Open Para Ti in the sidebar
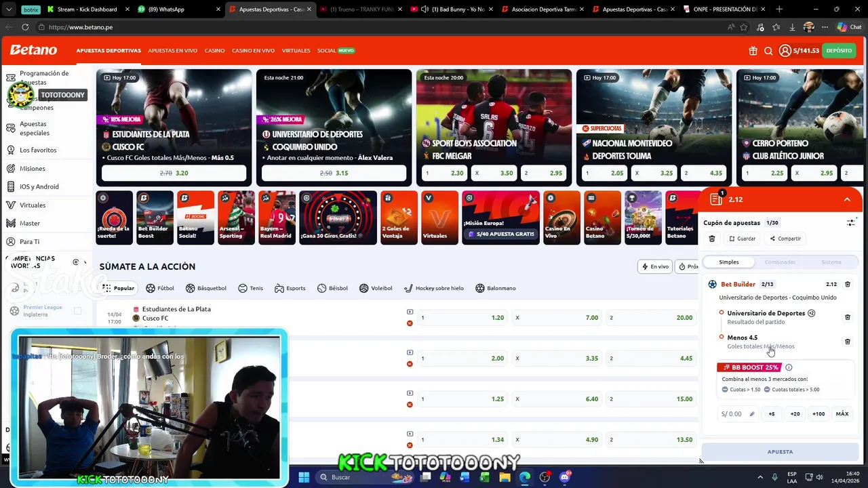Image resolution: width=868 pixels, height=488 pixels. click(29, 241)
